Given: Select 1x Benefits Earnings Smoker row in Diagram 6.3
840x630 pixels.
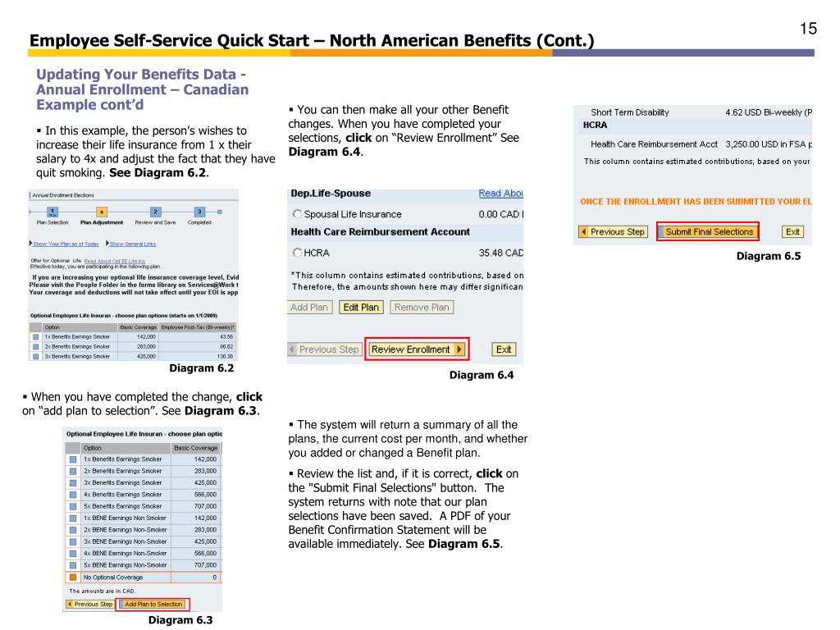Looking at the screenshot, I should (x=73, y=459).
